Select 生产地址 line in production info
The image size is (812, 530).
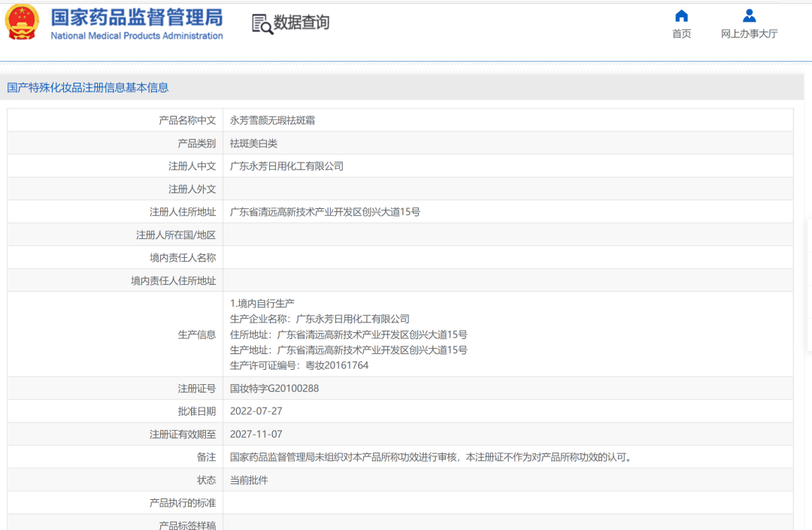349,350
